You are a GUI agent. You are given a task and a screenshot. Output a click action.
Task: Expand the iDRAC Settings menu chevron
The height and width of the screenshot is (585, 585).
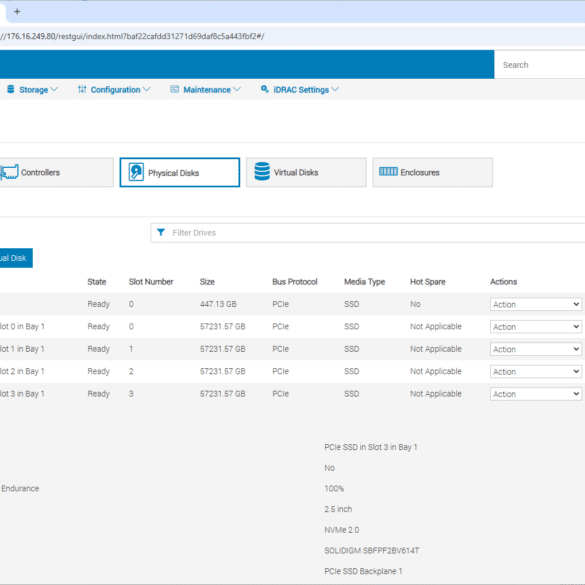click(335, 89)
